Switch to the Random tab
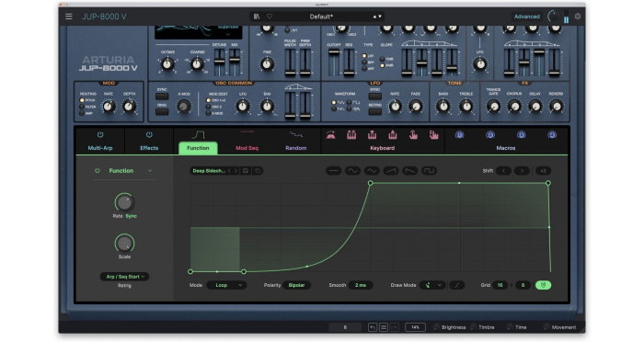Viewport: 644px width, 342px height. pos(295,148)
